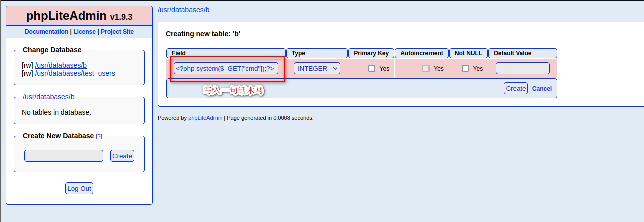The image size is (644, 222).
Task: Click the Field column header
Action: [226, 53]
